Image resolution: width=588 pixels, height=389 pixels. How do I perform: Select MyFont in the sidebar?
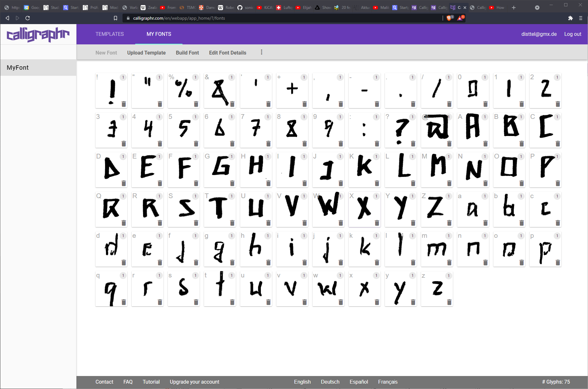point(18,68)
